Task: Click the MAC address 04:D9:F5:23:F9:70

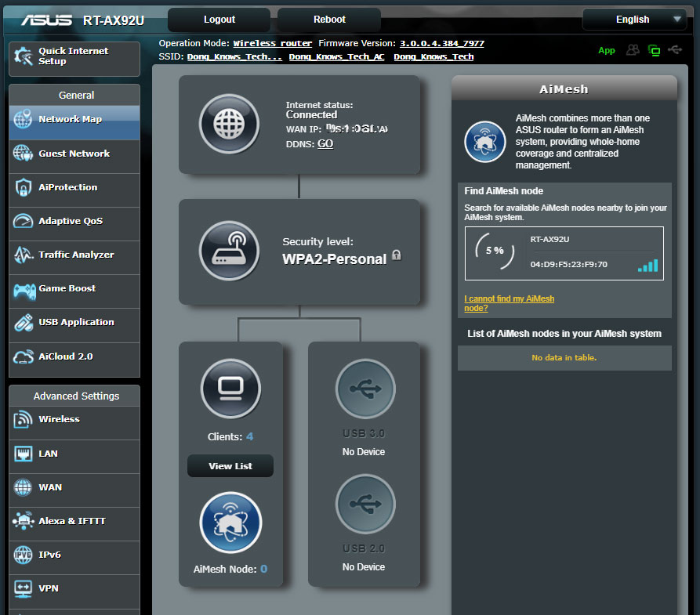Action: tap(569, 265)
